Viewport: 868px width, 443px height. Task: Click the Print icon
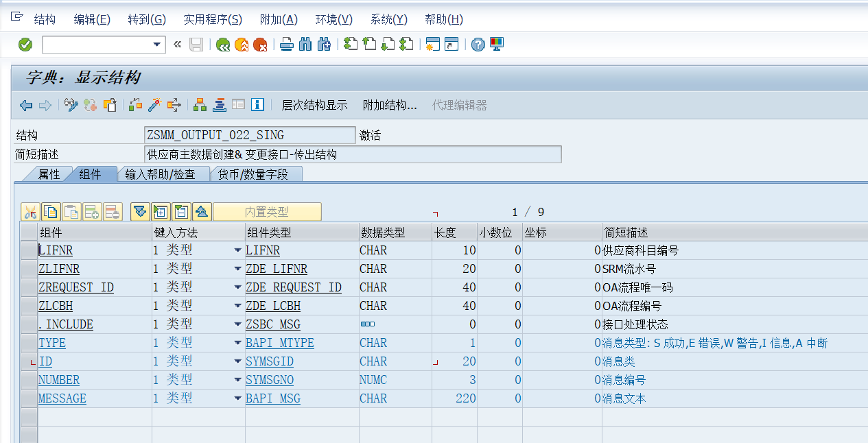pos(287,45)
